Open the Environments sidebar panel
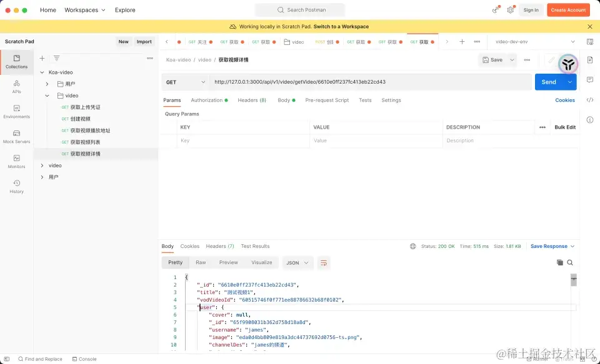This screenshot has height=364, width=600. 16,112
